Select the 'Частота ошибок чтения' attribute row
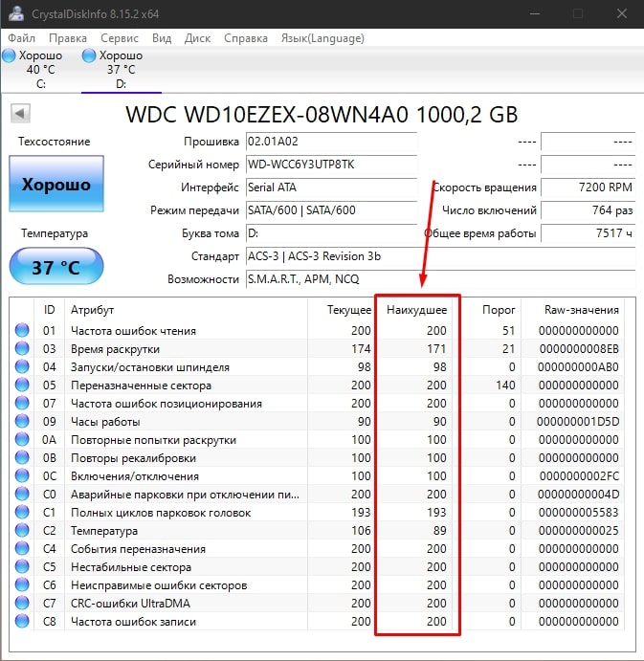Screen dimensions: 644x661 pyautogui.click(x=317, y=331)
